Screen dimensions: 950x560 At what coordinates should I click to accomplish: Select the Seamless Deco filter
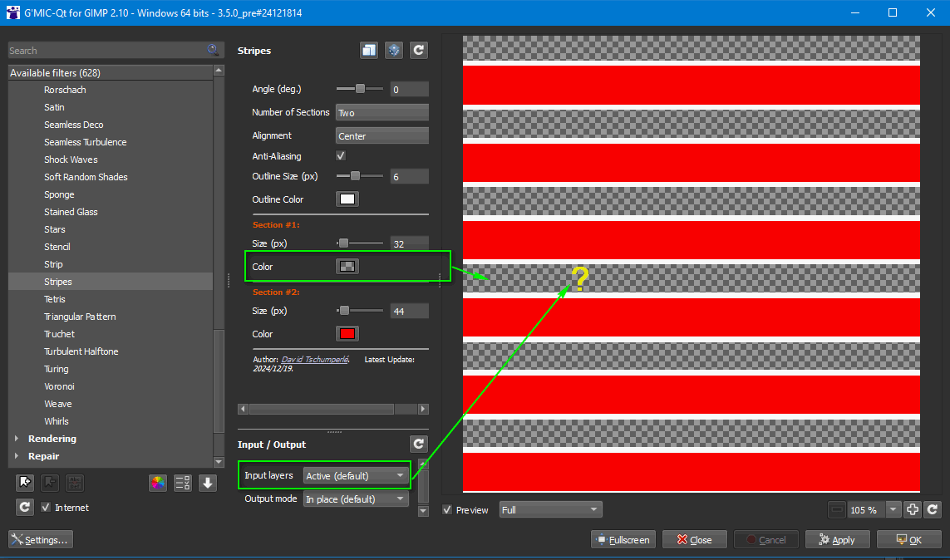click(73, 125)
